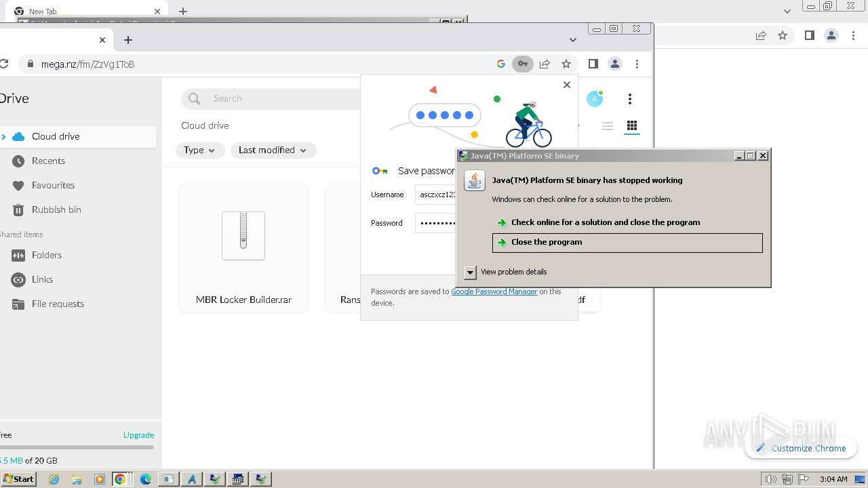
Task: Add new tab in MEGA Chrome window
Action: pyautogui.click(x=128, y=40)
